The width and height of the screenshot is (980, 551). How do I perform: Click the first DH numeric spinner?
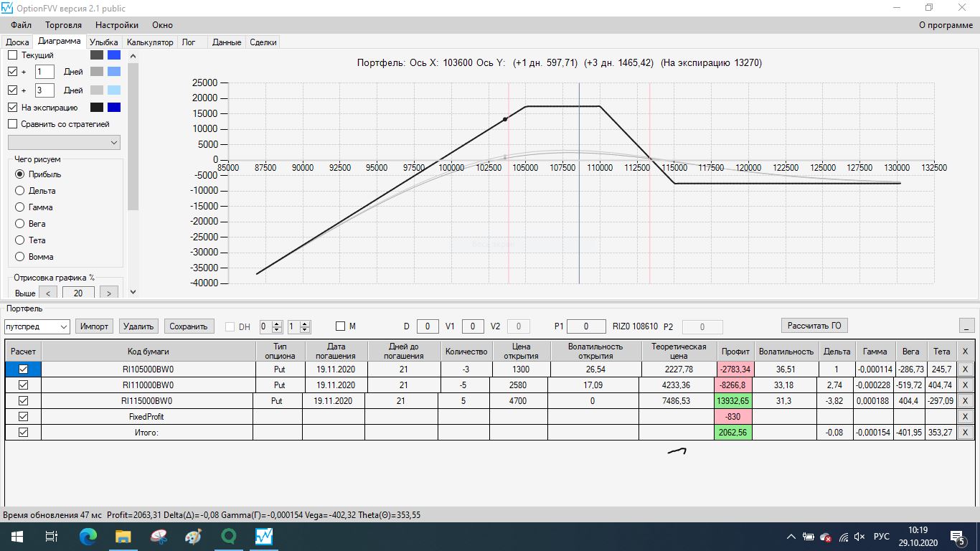(x=272, y=326)
